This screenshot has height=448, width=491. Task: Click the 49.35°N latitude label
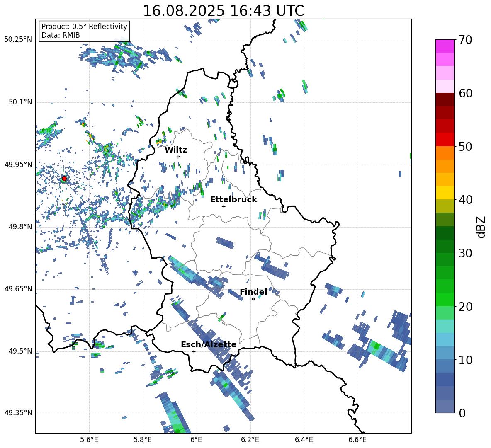pyautogui.click(x=18, y=413)
